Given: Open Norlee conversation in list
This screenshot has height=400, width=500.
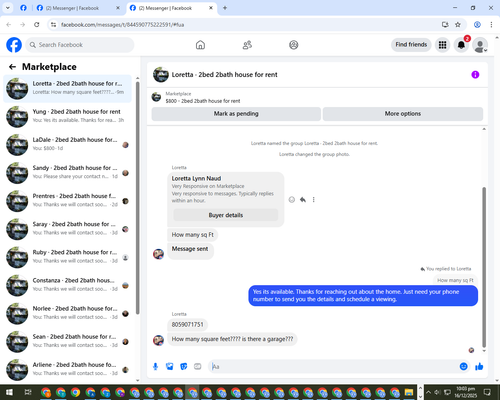Looking at the screenshot, I should click(67, 313).
